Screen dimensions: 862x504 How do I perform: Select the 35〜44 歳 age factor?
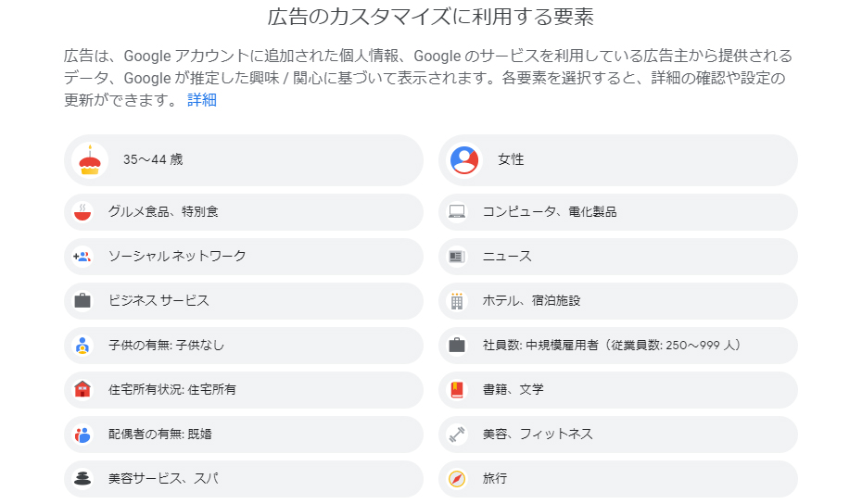(x=244, y=160)
